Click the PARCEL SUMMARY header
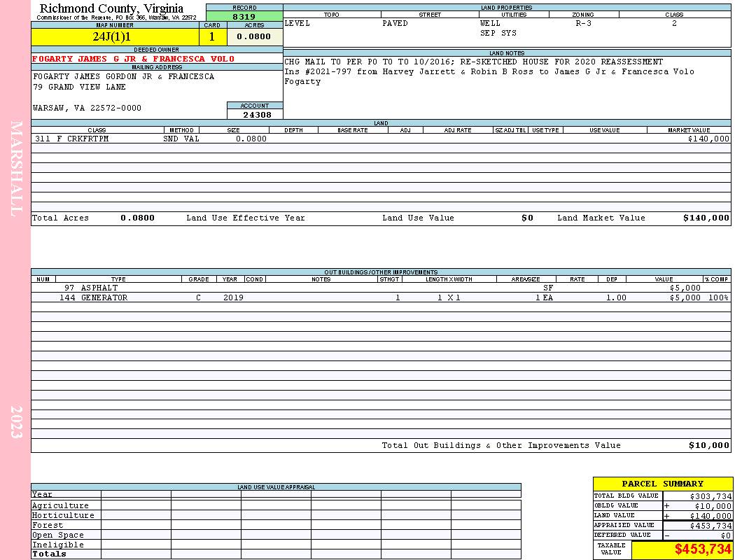This screenshot has width=735, height=560. click(662, 484)
